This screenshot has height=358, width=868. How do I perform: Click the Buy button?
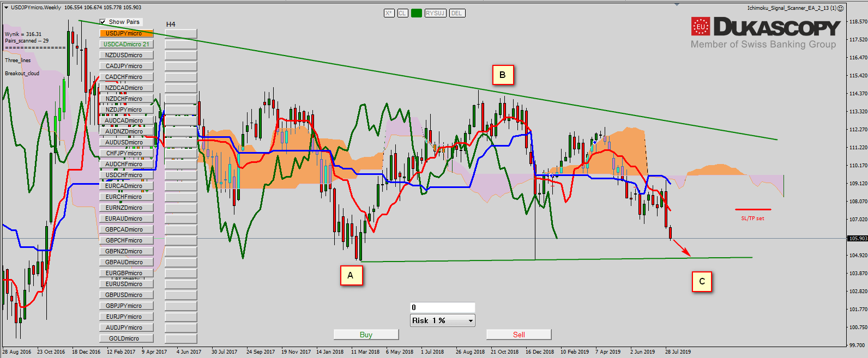[366, 335]
